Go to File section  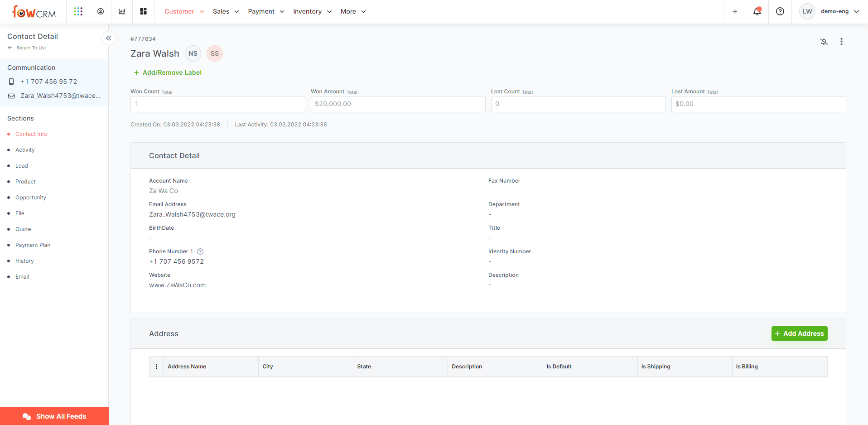coord(20,213)
